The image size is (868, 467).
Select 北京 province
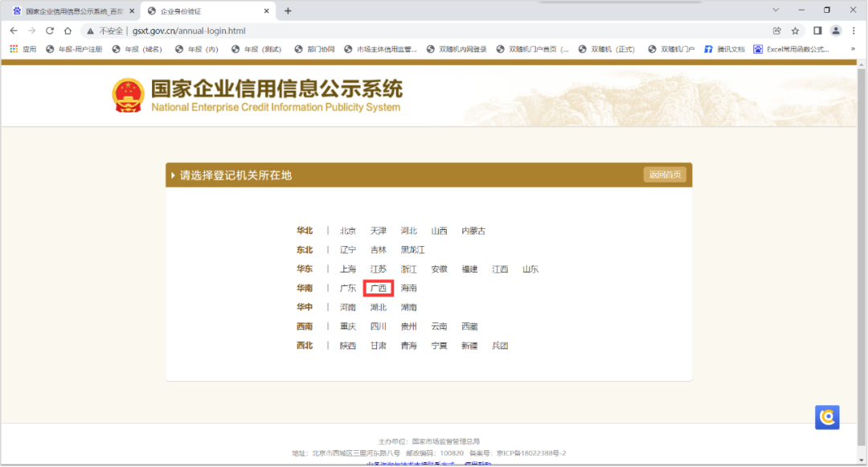[348, 231]
